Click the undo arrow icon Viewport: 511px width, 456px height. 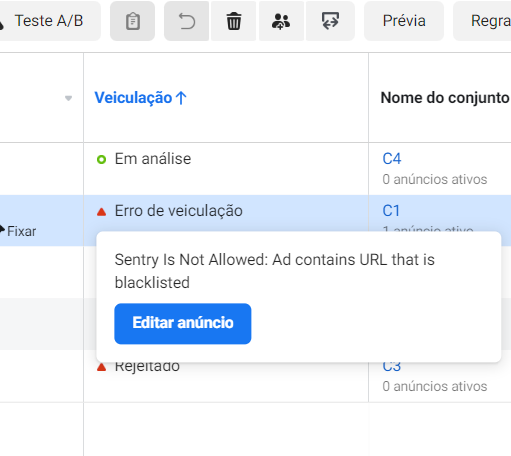coord(187,21)
